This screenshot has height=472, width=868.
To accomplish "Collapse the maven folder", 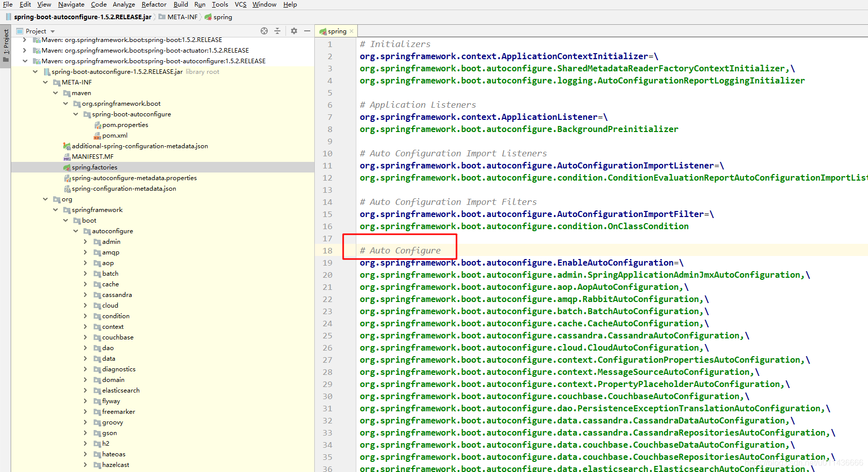I will coord(55,93).
